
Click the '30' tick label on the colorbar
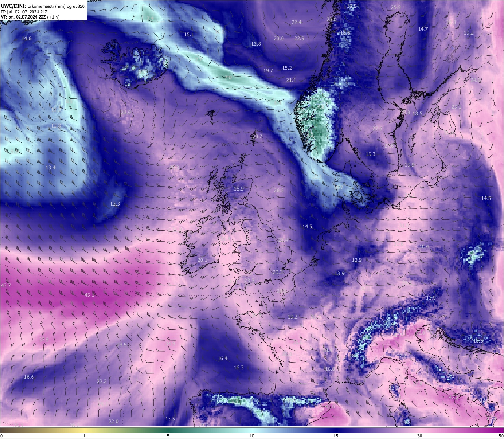420,436
